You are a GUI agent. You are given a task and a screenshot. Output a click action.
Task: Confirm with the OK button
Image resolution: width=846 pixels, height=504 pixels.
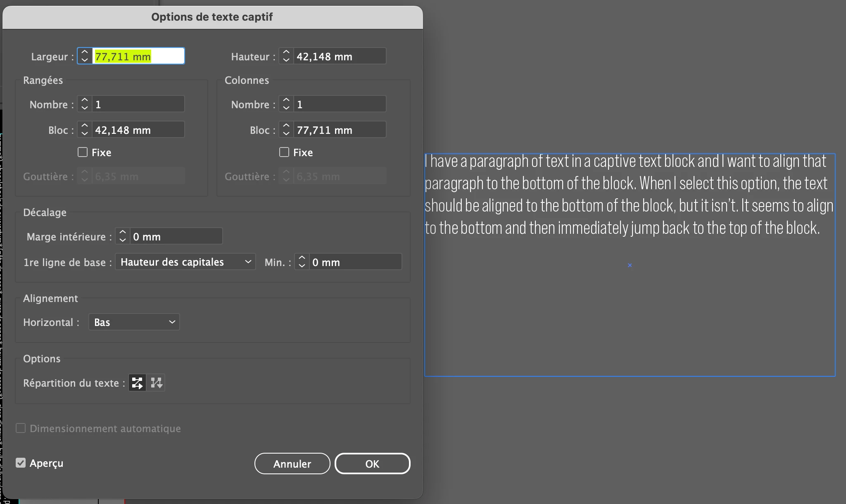pos(372,464)
